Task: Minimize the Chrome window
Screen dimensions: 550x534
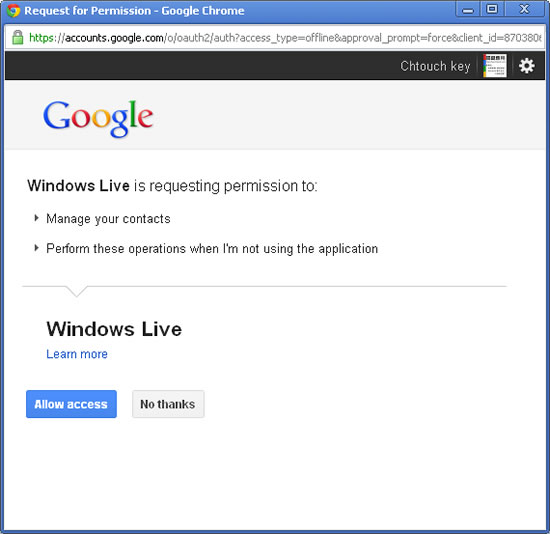Action: (468, 10)
